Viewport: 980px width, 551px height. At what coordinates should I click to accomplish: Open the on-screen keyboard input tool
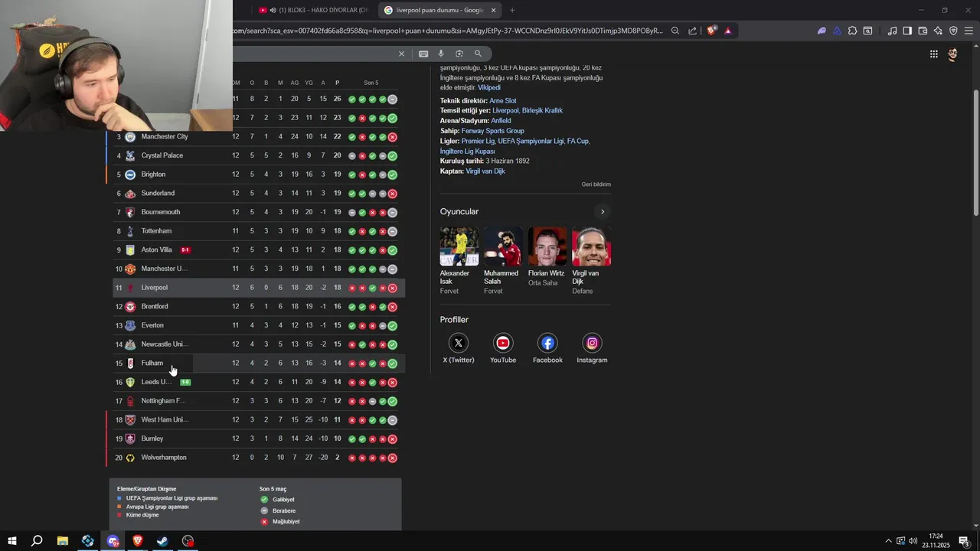tap(423, 54)
